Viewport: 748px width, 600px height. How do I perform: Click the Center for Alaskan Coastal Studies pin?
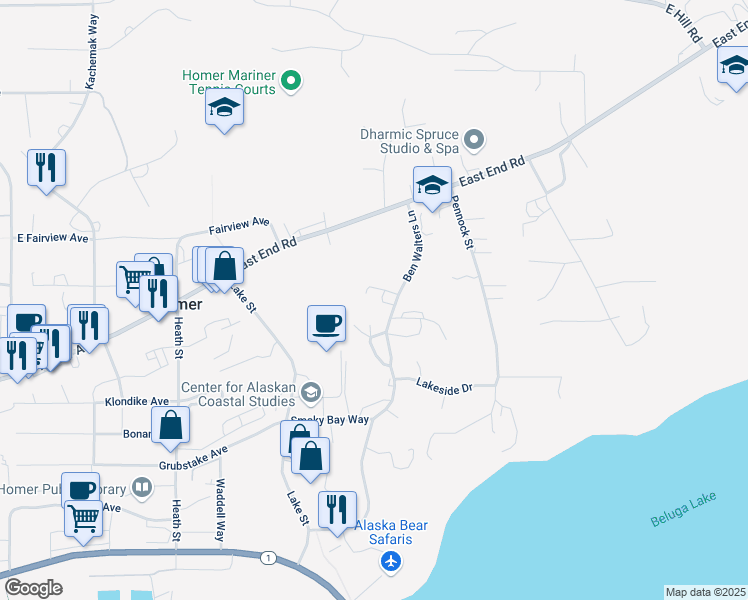(311, 391)
